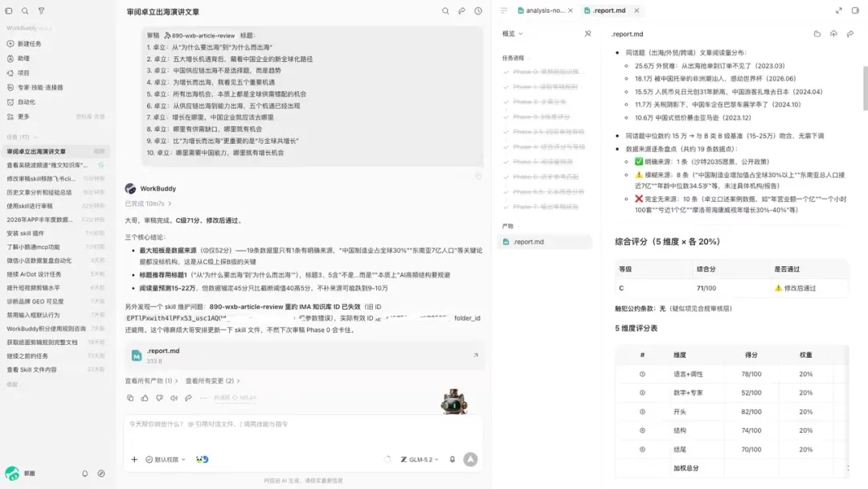Share the reply with the arrow icon

point(188,397)
